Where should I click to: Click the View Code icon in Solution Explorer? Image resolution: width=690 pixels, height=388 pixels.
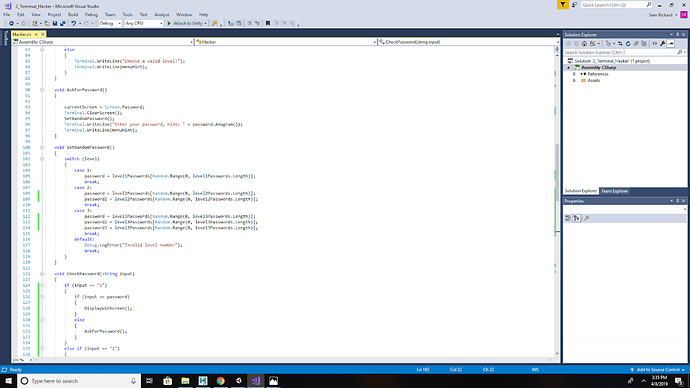tap(655, 44)
